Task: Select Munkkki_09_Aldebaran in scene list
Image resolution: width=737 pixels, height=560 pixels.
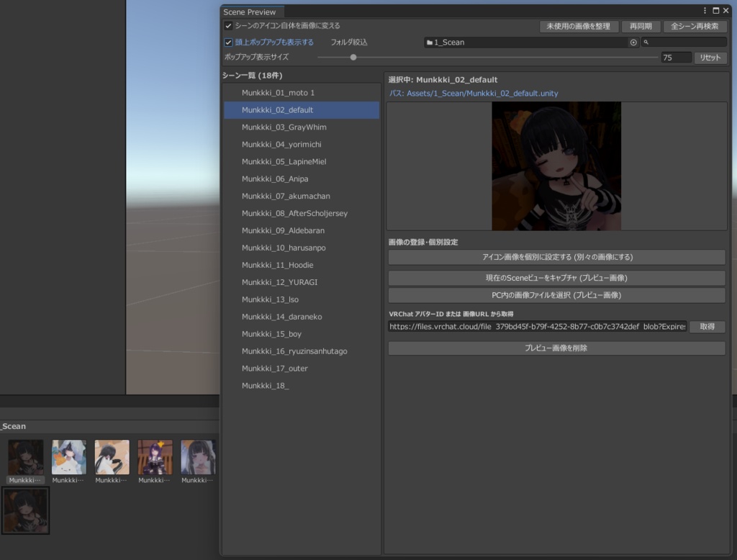Action: point(302,230)
